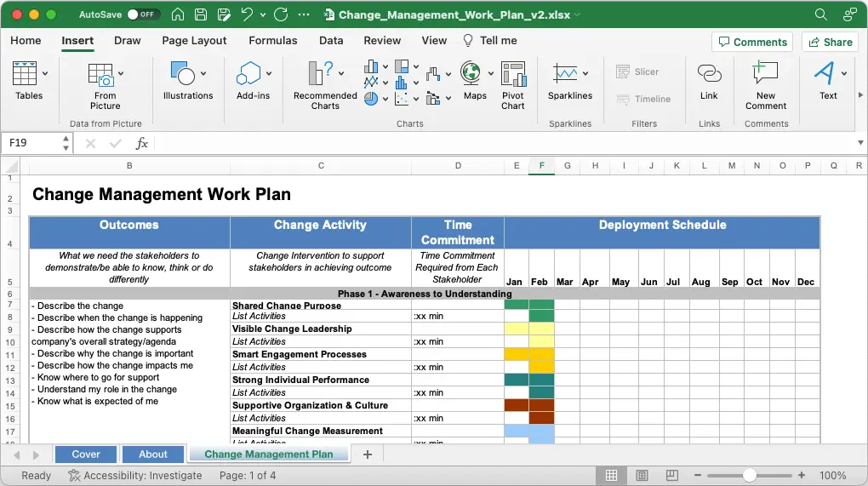Expand the Add-ins dropdown arrow
868x486 pixels.
[268, 73]
